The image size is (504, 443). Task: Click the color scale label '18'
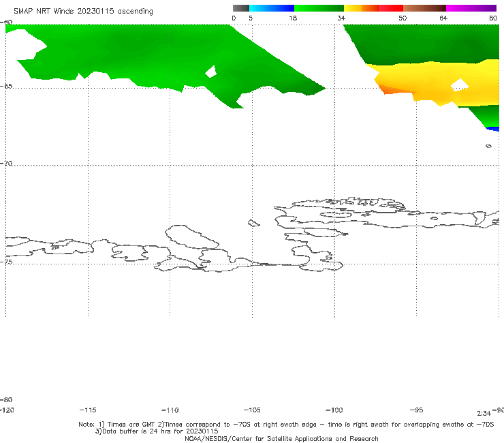point(293,18)
